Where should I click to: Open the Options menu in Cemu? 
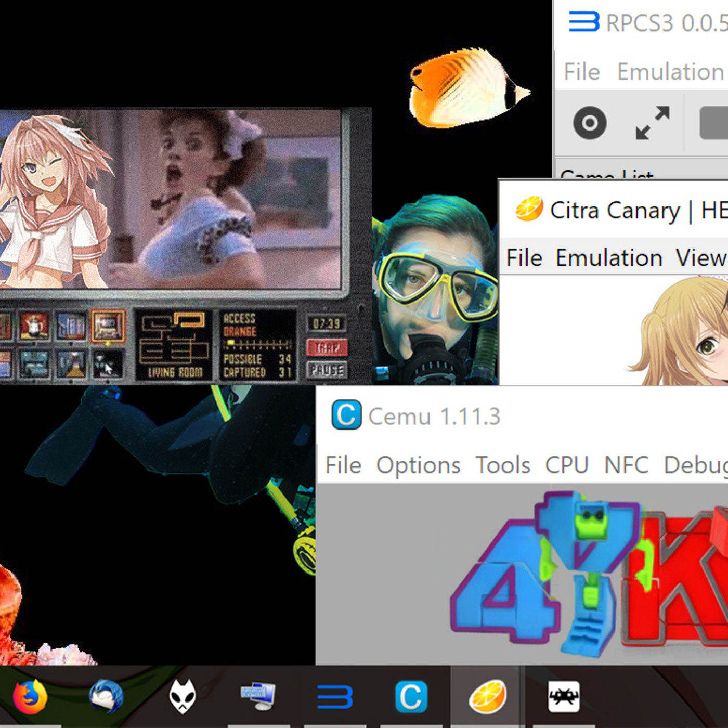419,465
